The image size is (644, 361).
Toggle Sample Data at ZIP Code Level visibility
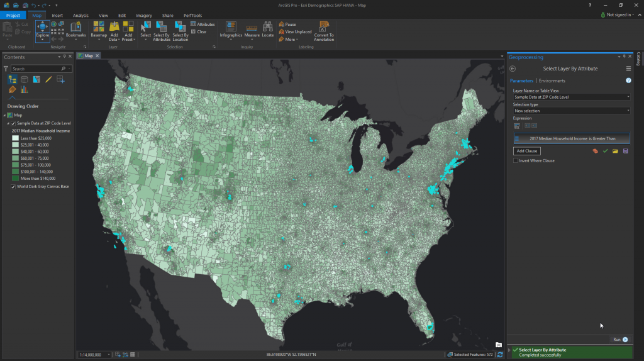[13, 123]
